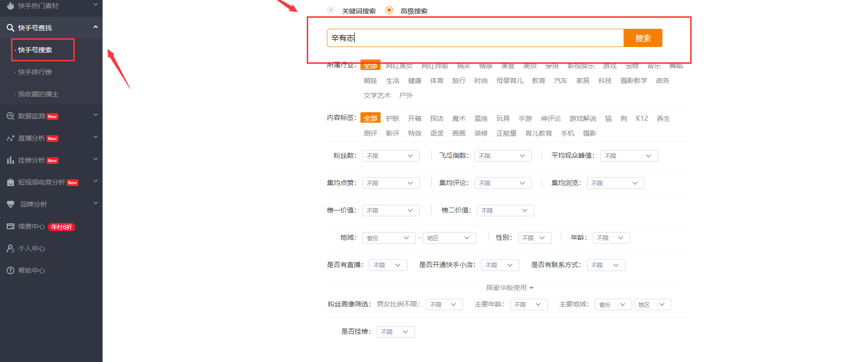The height and width of the screenshot is (362, 868).
Task: Click the 个人中心 user icon
Action: click(x=10, y=248)
